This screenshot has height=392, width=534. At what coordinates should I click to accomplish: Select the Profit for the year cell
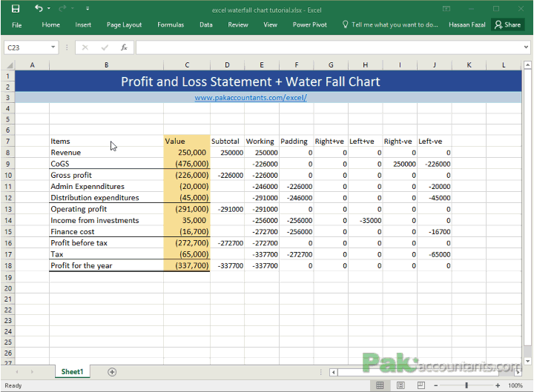(106, 266)
